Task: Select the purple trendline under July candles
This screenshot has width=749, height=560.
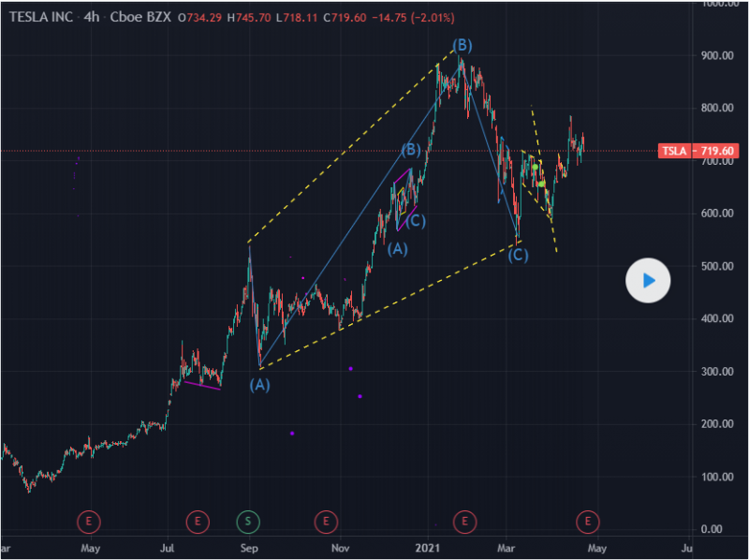Action: coord(202,384)
